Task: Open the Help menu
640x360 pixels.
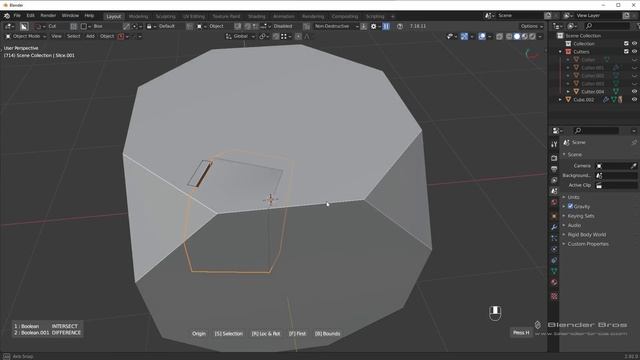Action: (x=89, y=16)
